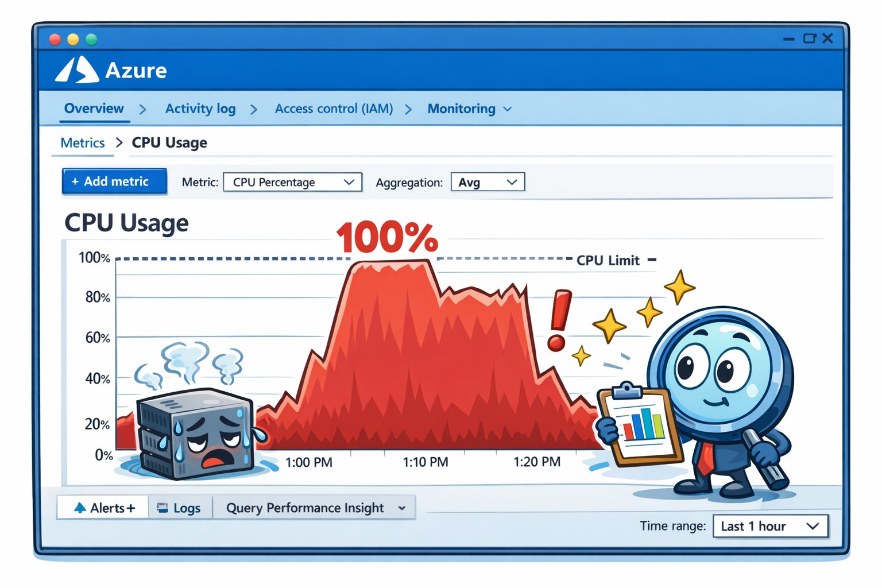
Task: Open Access control (IAM) tab
Action: (x=334, y=109)
